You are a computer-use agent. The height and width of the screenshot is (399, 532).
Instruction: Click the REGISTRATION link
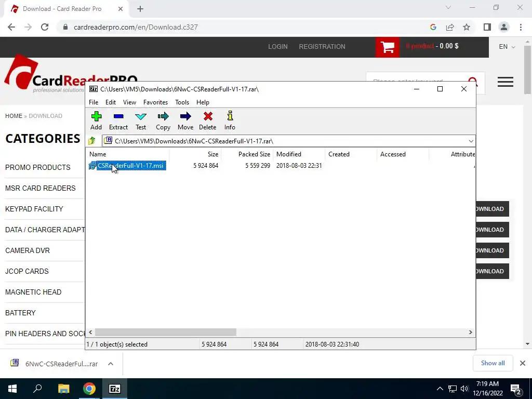pos(322,46)
